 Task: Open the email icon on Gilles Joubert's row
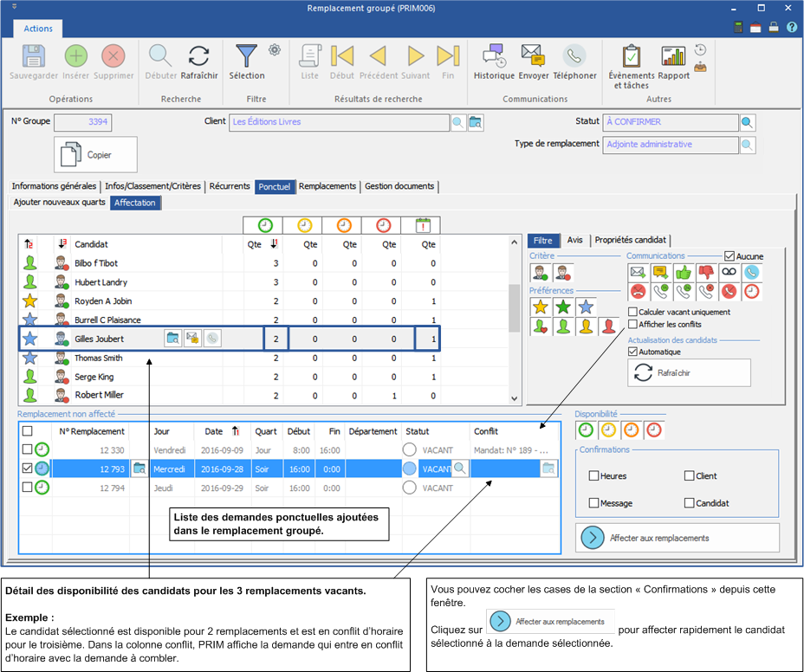click(192, 339)
